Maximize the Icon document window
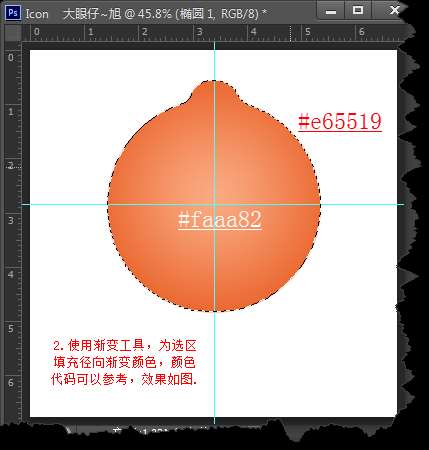 358,11
